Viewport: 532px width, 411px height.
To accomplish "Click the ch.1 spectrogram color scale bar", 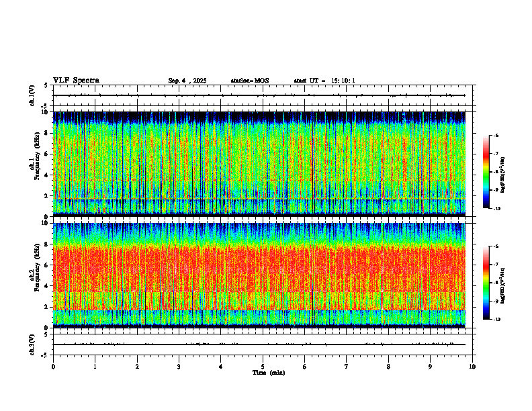I will pos(486,172).
